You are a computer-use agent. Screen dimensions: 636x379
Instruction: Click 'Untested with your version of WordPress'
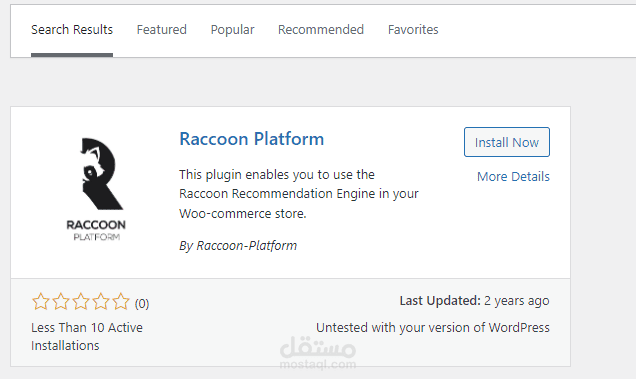coord(433,327)
